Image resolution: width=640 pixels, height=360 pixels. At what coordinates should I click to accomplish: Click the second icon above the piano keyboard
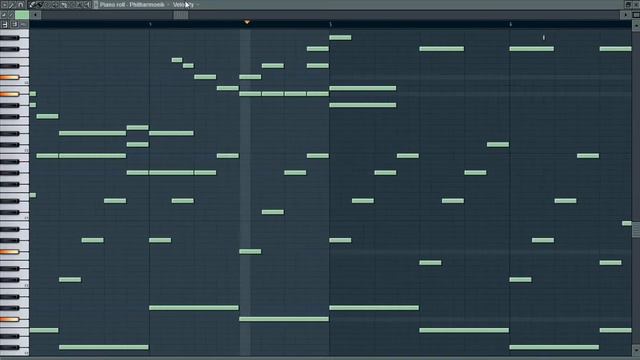(15, 24)
